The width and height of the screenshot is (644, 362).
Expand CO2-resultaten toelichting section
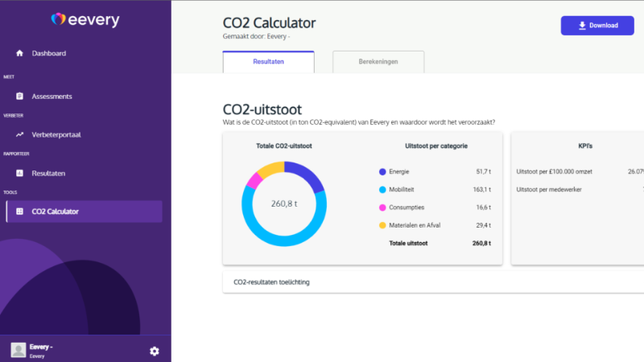coord(433,282)
